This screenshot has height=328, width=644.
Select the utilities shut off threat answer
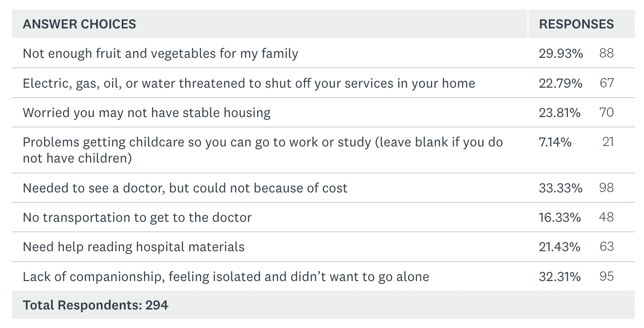[x=249, y=83]
